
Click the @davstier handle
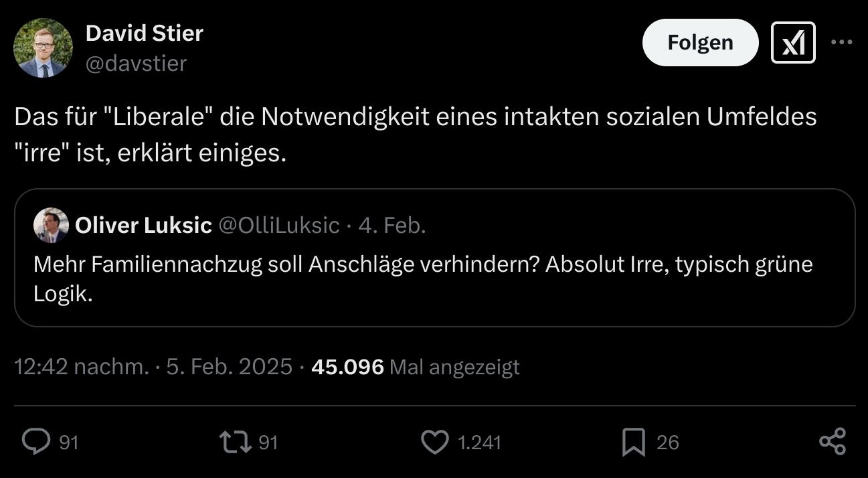click(x=136, y=63)
